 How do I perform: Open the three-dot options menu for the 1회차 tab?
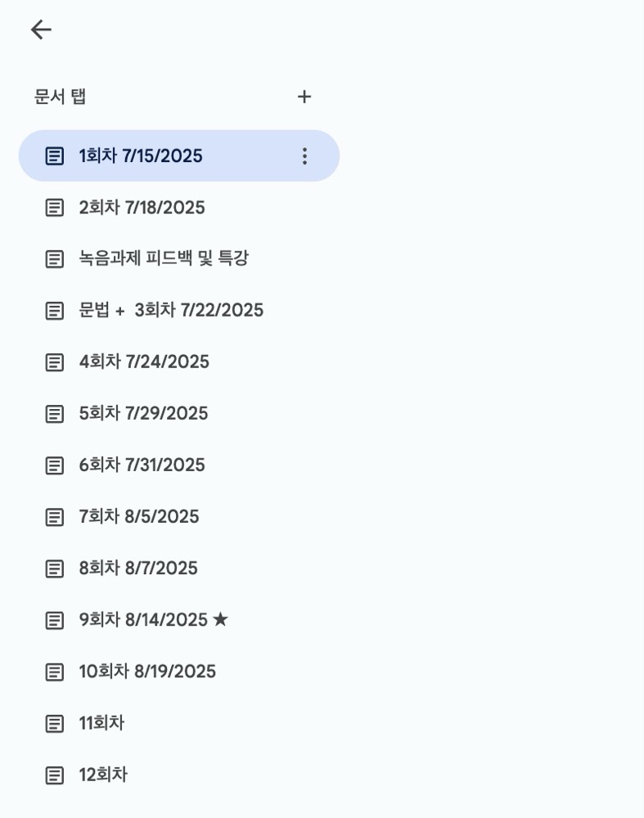(304, 156)
